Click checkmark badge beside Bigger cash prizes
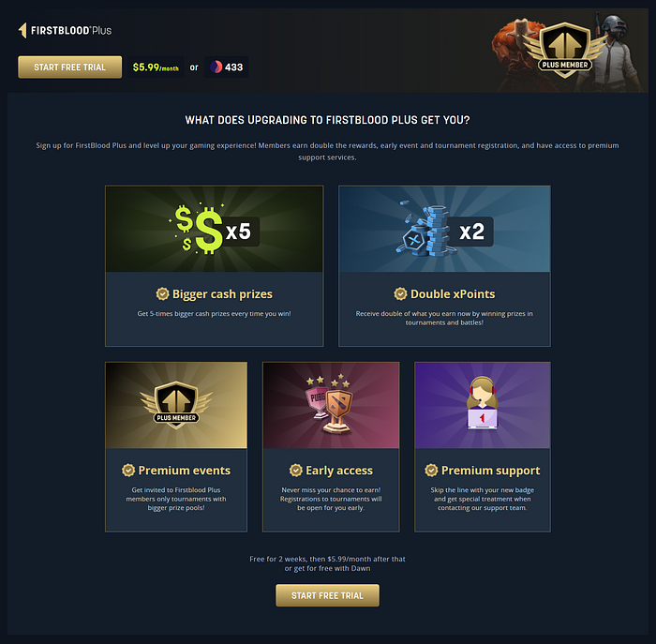Image resolution: width=656 pixels, height=644 pixels. point(162,293)
